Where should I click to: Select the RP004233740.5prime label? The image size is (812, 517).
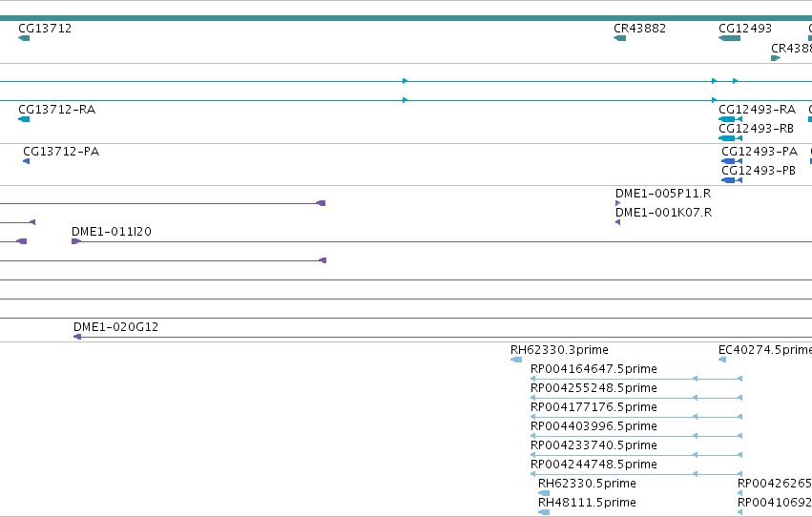pyautogui.click(x=594, y=445)
